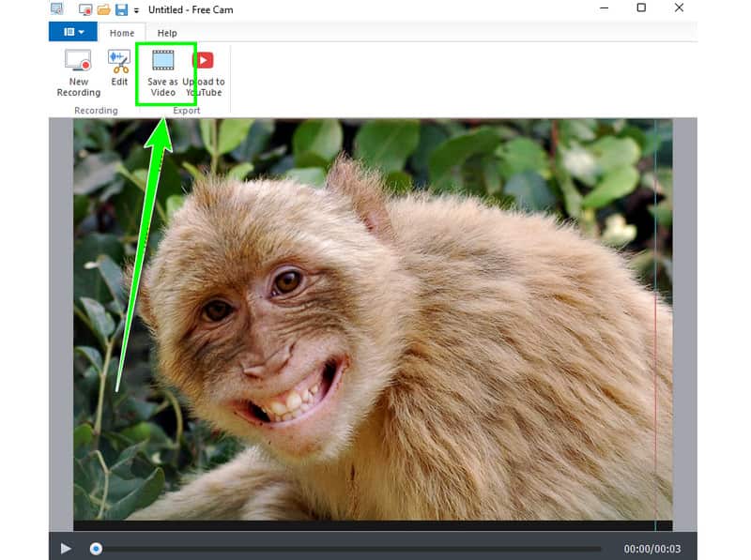Image resolution: width=751 pixels, height=560 pixels.
Task: Switch to the Home tab
Action: 121,33
